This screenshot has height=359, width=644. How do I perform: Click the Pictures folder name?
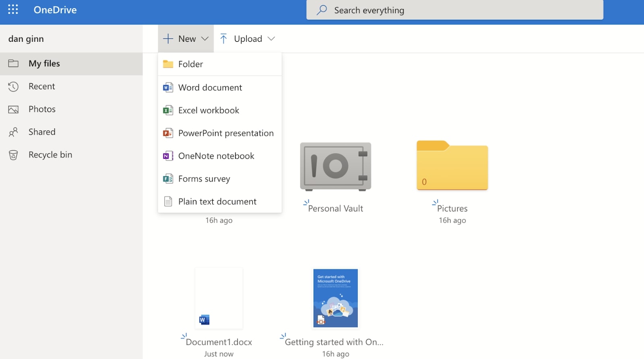pyautogui.click(x=452, y=208)
